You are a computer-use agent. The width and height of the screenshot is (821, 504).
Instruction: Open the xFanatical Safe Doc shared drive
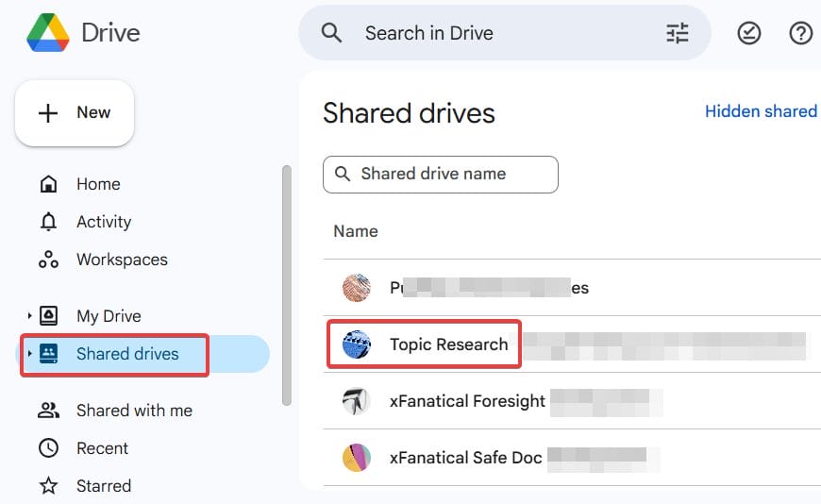coord(465,458)
